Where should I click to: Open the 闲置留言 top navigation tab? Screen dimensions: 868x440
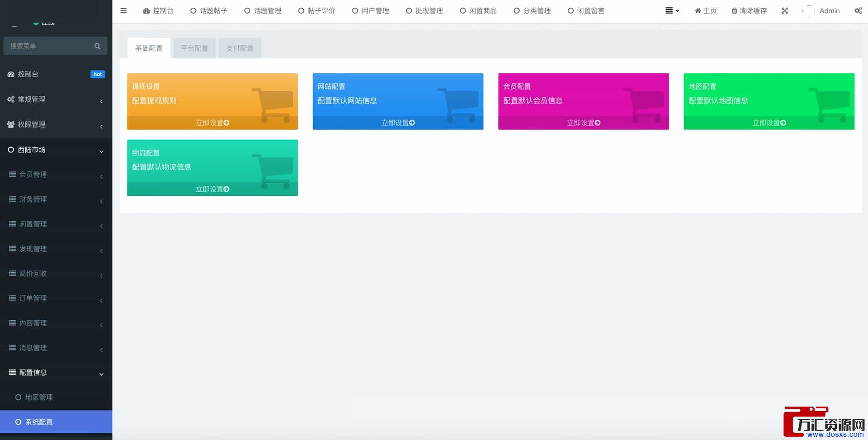586,11
